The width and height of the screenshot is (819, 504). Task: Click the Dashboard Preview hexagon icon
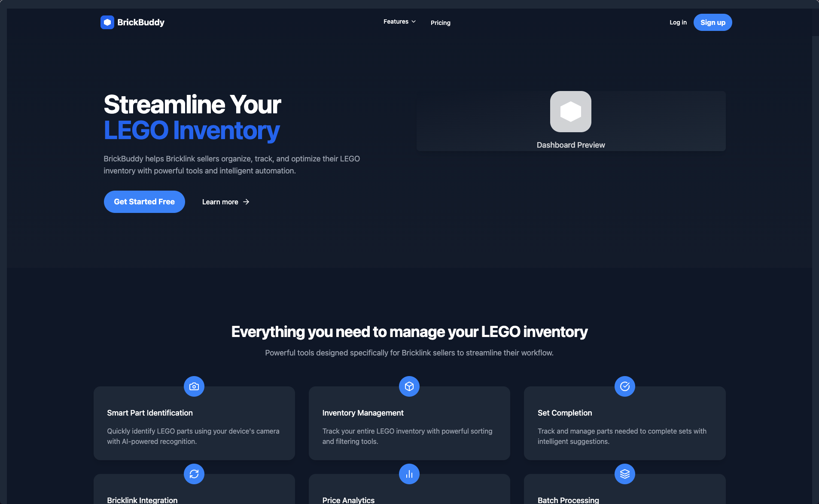click(x=571, y=112)
